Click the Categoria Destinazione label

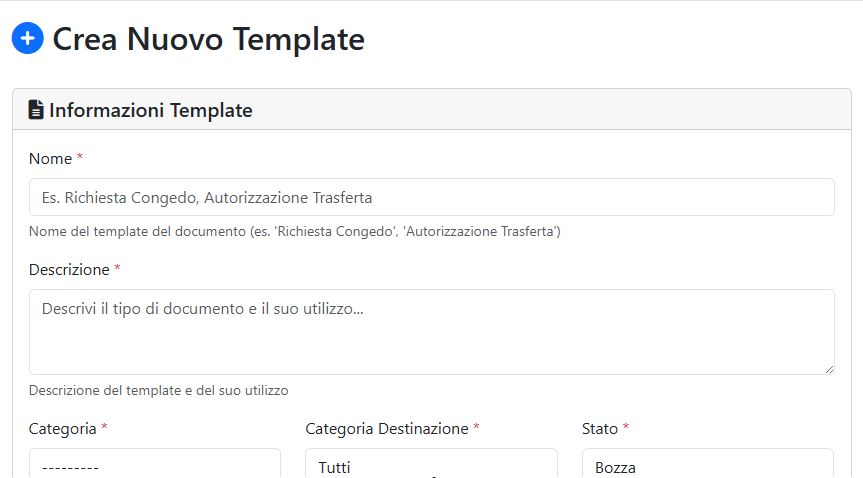click(x=386, y=429)
